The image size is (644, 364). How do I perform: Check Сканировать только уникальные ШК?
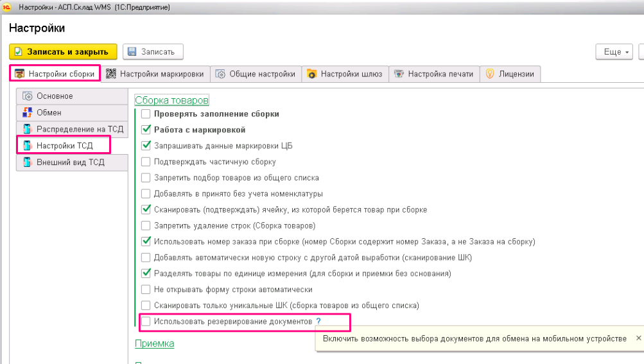point(146,305)
